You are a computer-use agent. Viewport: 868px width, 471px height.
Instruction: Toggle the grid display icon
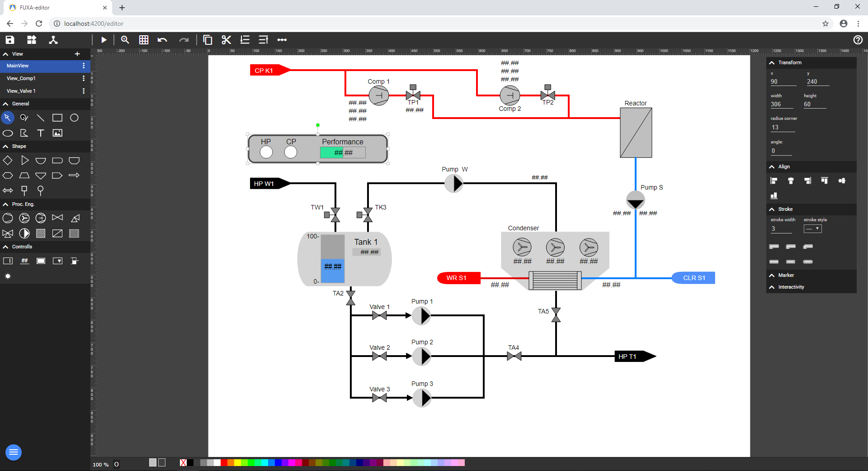tap(144, 40)
